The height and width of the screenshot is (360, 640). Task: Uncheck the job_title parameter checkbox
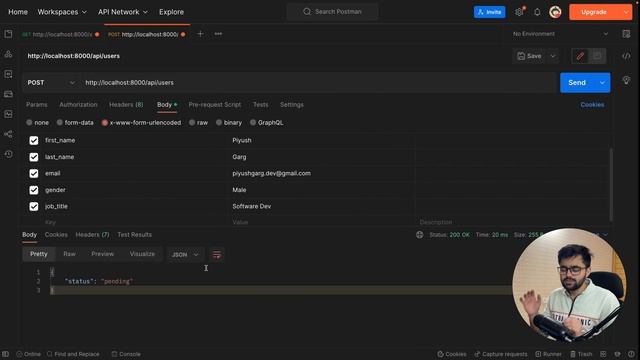(x=34, y=207)
